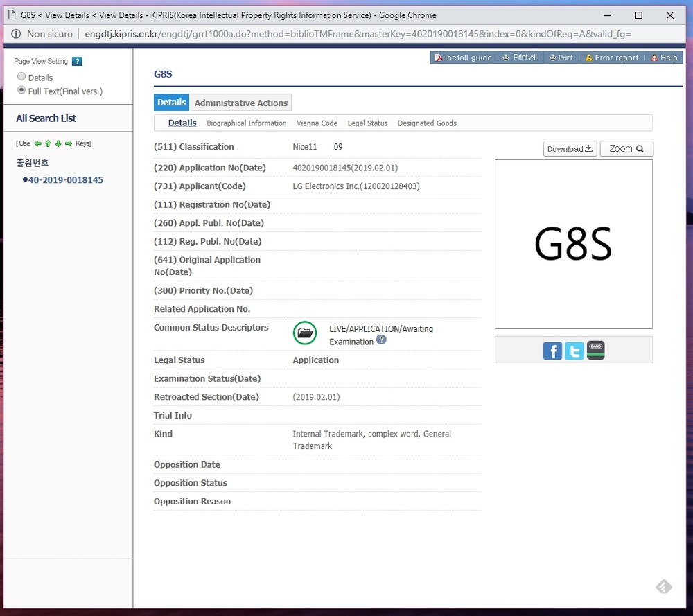The image size is (693, 616).
Task: Share the trademark on Twitter
Action: [574, 351]
